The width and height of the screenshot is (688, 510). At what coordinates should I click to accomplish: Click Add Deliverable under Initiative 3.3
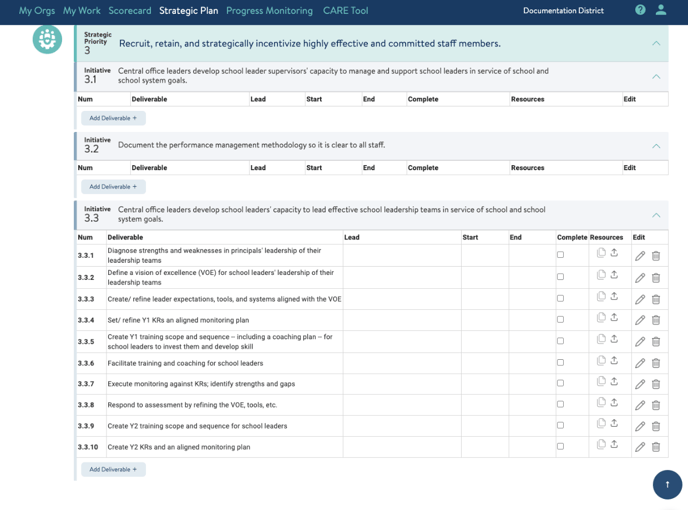[113, 469]
